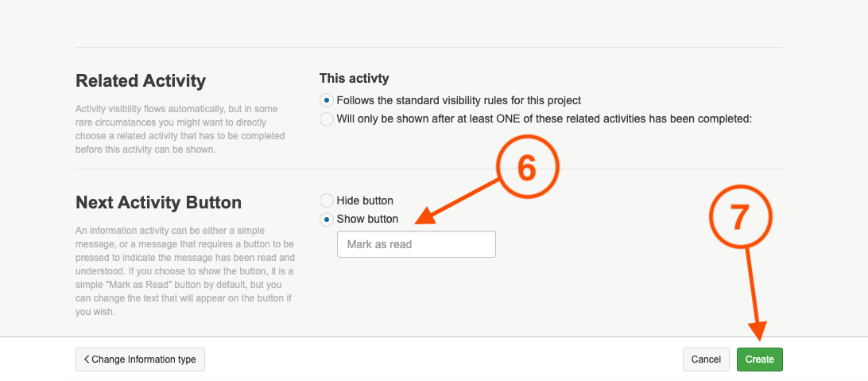The image size is (868, 381).
Task: Click the Follows the standard visibility rules text
Action: tap(459, 101)
